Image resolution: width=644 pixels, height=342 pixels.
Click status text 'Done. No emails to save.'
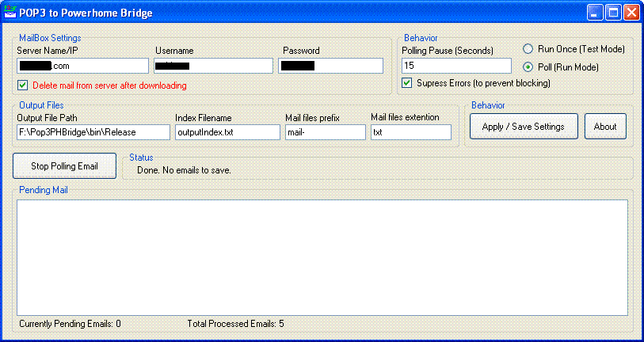(184, 170)
